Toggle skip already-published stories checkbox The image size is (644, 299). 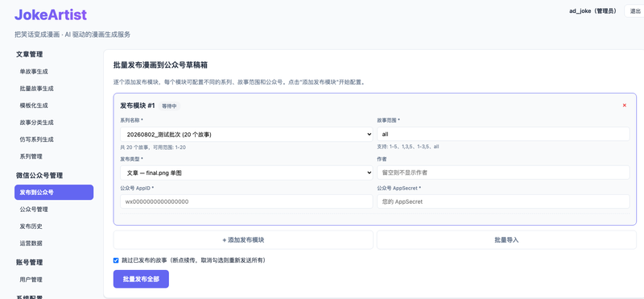click(116, 260)
